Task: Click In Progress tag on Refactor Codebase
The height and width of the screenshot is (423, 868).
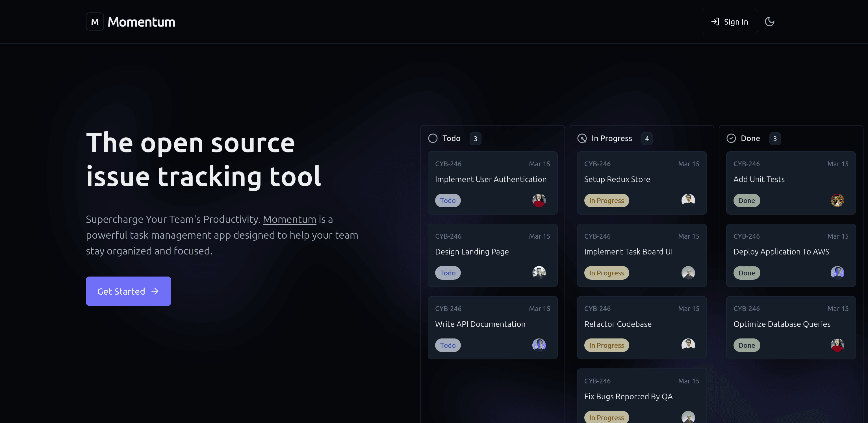Action: [x=607, y=345]
